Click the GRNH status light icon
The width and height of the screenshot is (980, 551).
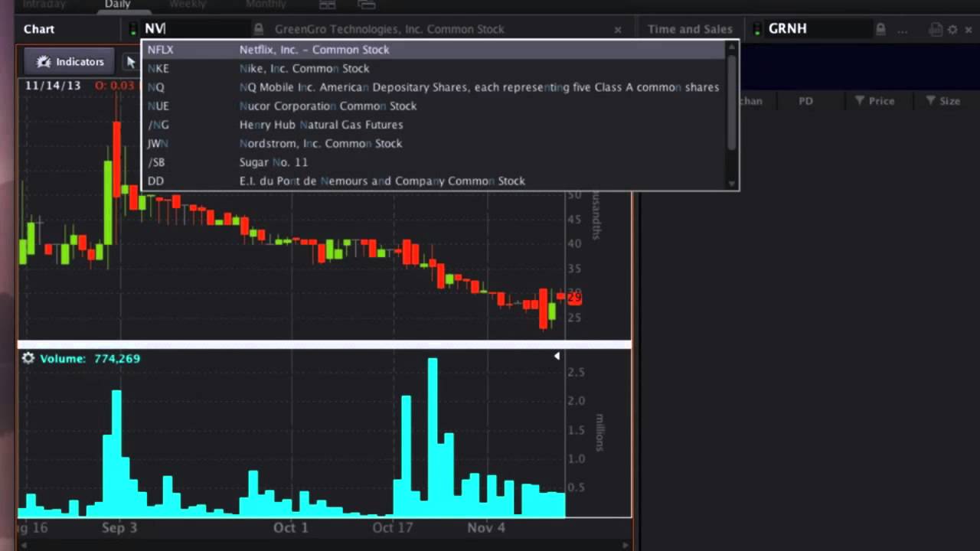tap(757, 29)
